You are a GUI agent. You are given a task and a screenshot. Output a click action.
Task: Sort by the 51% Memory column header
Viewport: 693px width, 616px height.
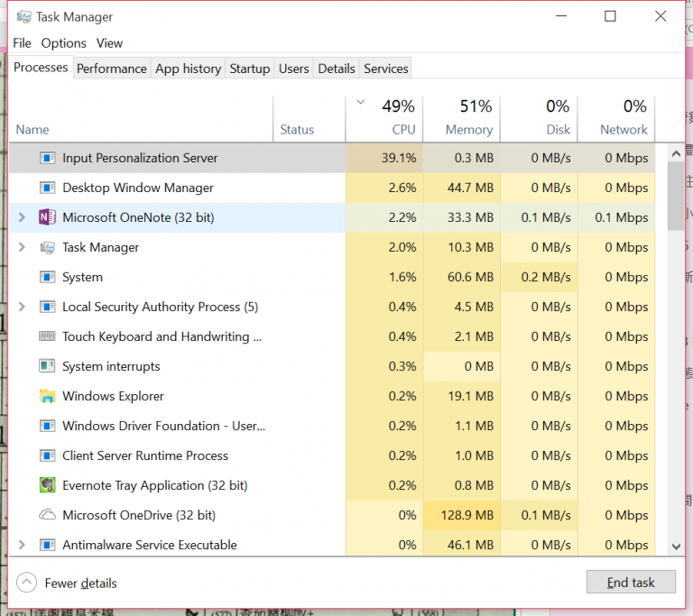[x=461, y=119]
